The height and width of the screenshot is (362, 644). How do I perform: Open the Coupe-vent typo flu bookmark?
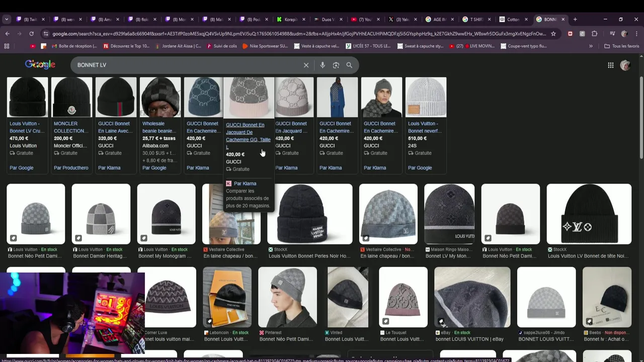[523, 46]
